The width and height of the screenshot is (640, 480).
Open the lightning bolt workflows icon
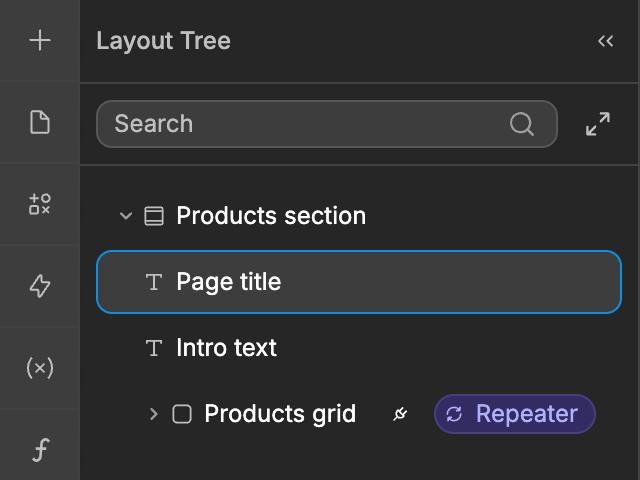40,286
